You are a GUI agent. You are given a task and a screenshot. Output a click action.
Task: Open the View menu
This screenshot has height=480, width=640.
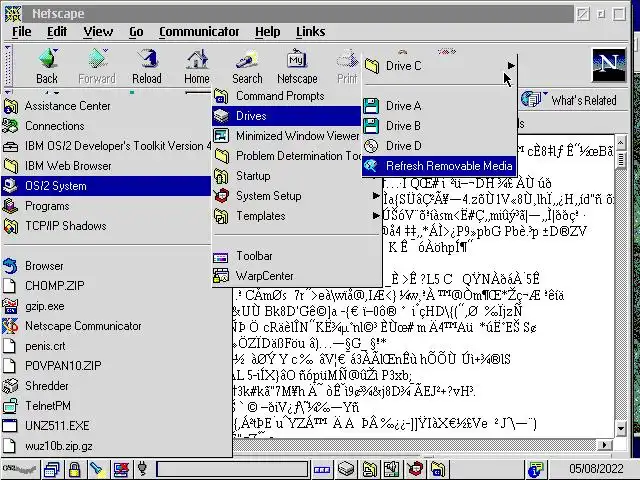[98, 31]
